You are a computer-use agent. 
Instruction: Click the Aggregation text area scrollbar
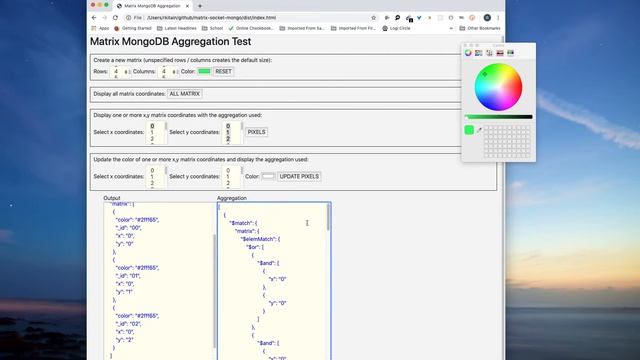(328, 217)
